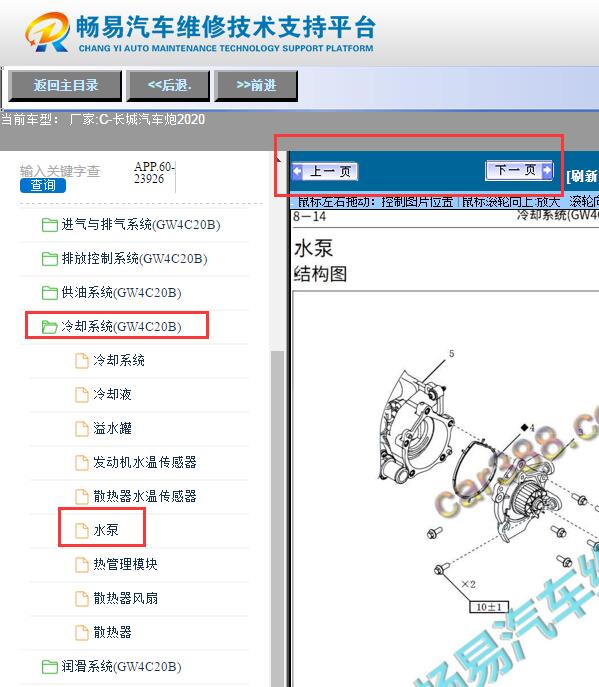Image resolution: width=599 pixels, height=687 pixels.
Task: Click folder icon beside 进气与排气系统
Action: (50, 225)
